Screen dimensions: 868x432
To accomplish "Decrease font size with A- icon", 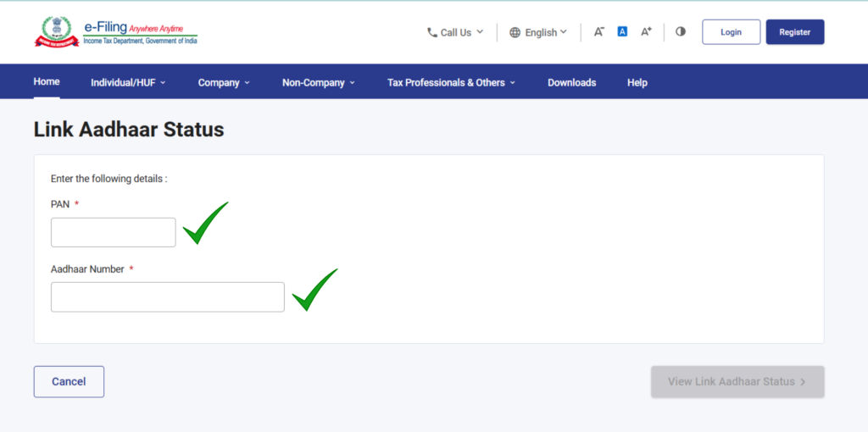I will tap(598, 32).
